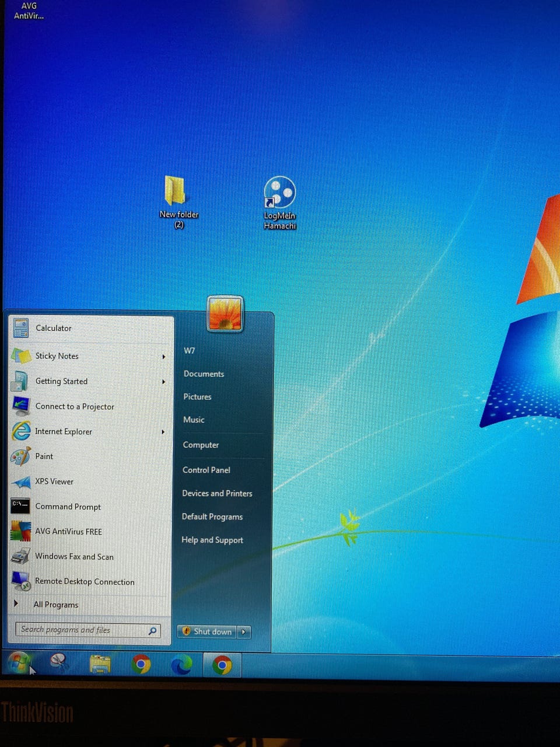560x747 pixels.
Task: Click the 'Connect to a Projector' label
Action: [75, 407]
